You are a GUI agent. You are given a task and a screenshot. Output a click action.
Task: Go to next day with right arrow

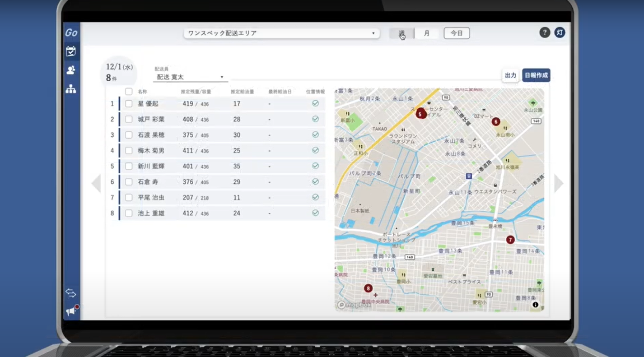tap(559, 183)
